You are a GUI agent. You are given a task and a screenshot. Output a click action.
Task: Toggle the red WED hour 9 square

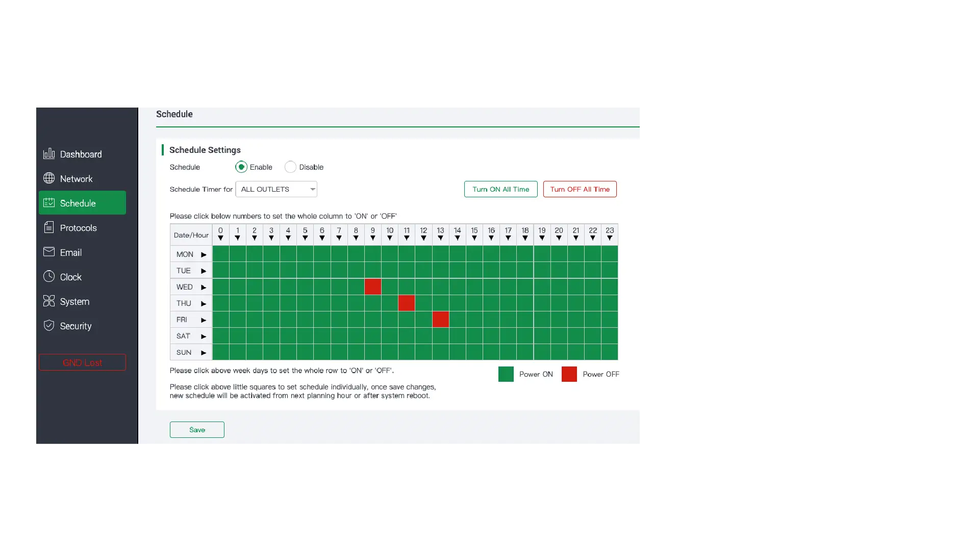[x=373, y=286]
